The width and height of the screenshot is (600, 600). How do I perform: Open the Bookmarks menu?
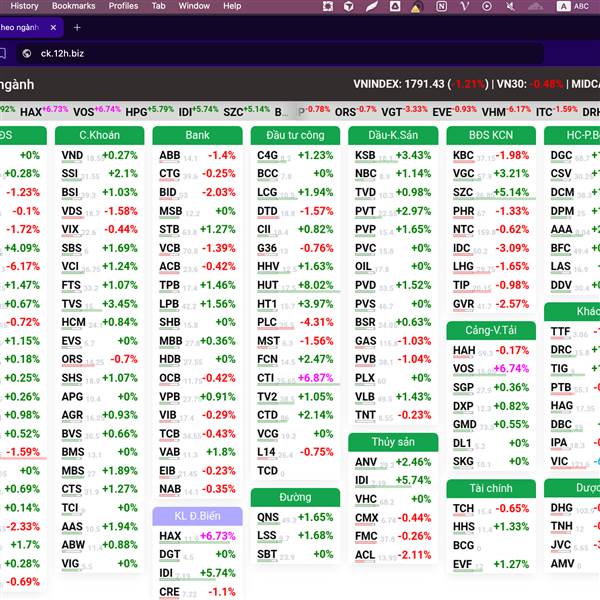pos(73,6)
